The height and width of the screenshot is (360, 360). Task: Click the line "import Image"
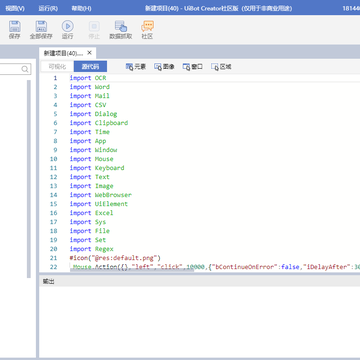[92, 186]
